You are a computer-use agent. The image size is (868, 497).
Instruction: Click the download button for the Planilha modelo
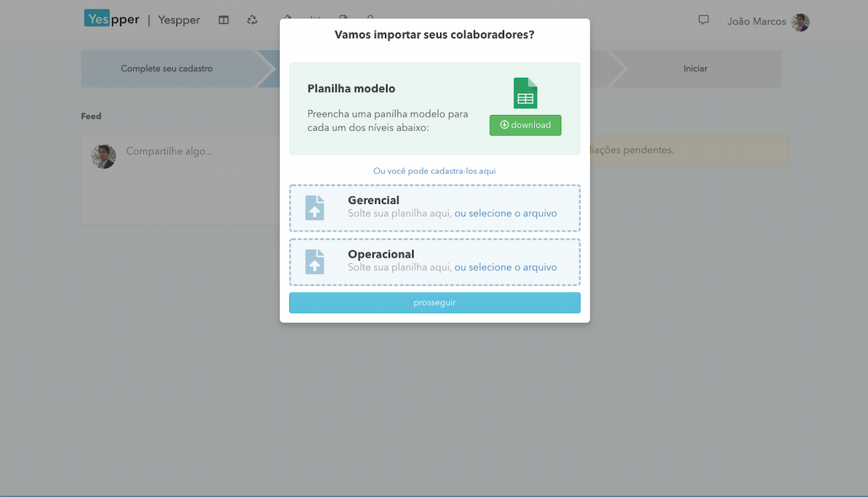[x=525, y=124]
